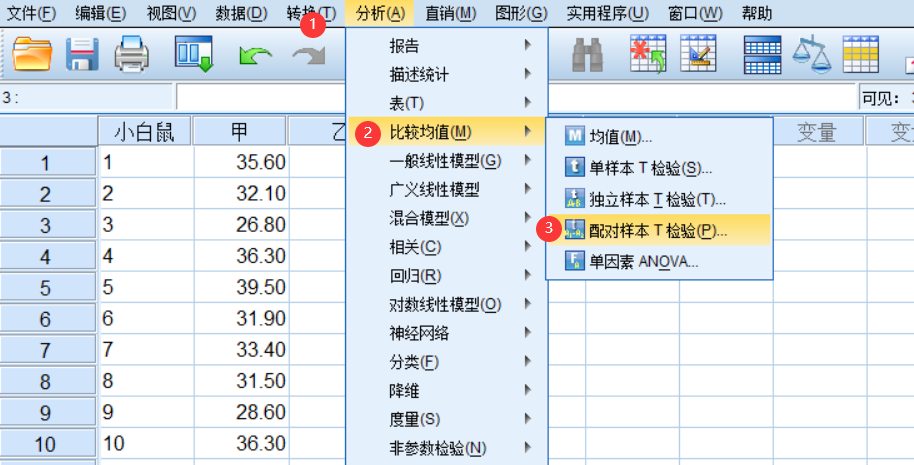Choose 独立样本 T 检验(T)...

[x=659, y=199]
